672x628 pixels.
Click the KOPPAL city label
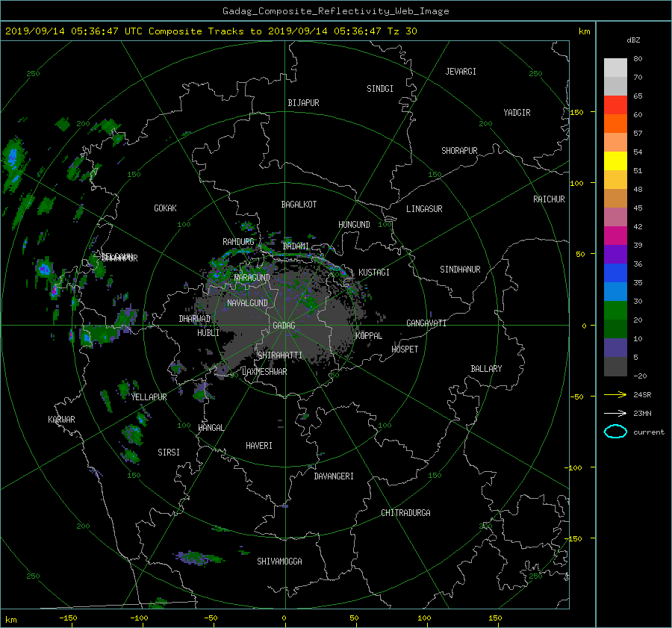pos(369,336)
